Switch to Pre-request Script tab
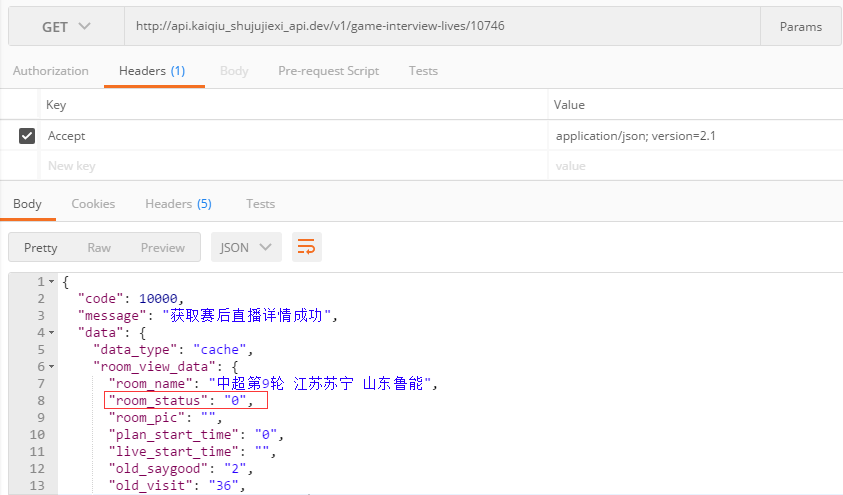Viewport: 843px width, 495px height. click(x=328, y=71)
